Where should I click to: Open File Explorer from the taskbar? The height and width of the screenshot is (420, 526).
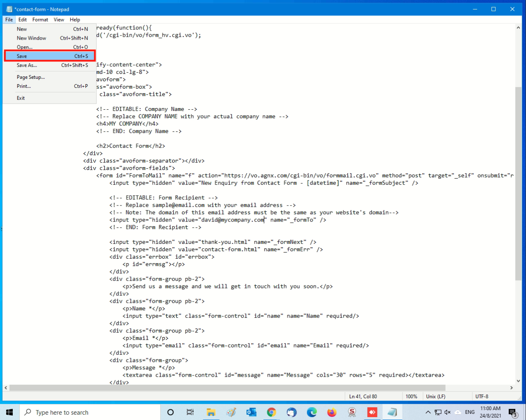coord(211,412)
